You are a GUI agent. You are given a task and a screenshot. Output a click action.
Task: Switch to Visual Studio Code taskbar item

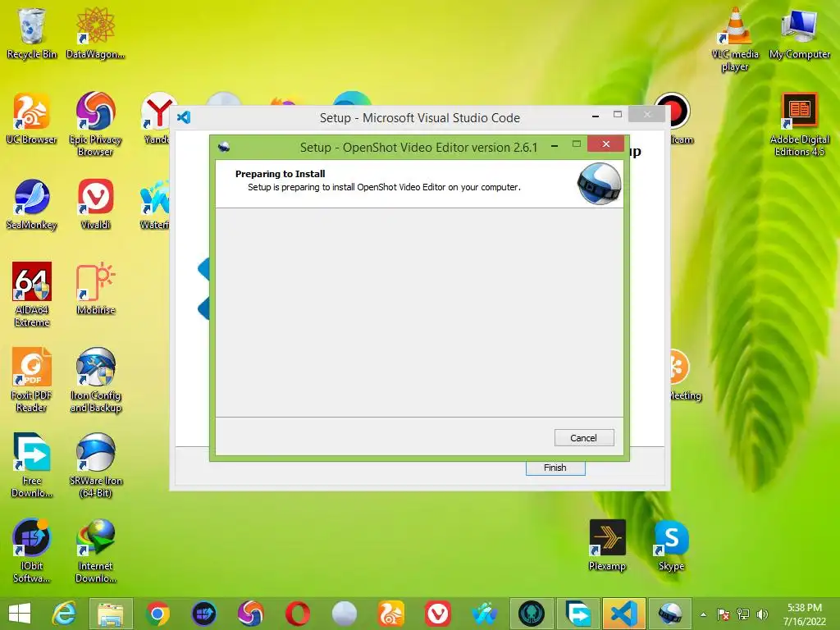pos(624,614)
